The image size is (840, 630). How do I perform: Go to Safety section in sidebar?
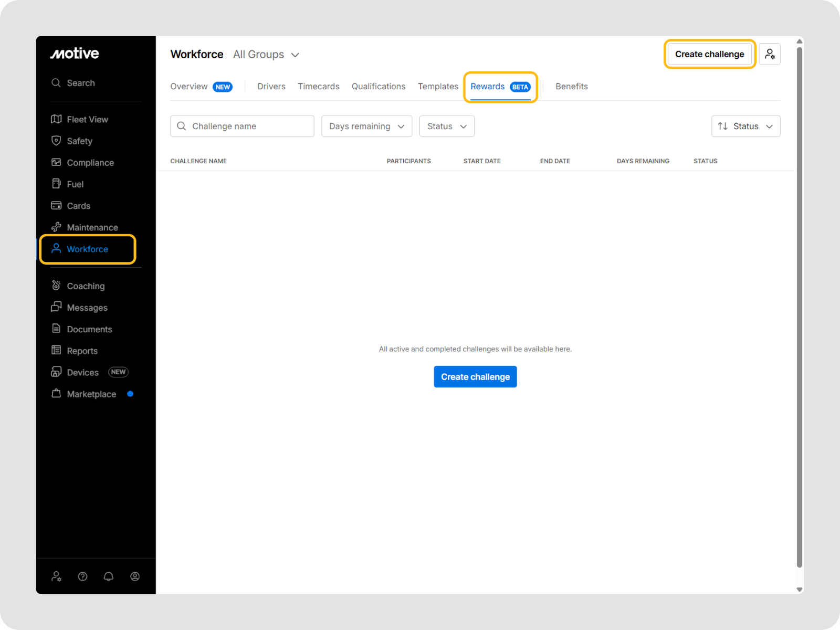tap(79, 141)
